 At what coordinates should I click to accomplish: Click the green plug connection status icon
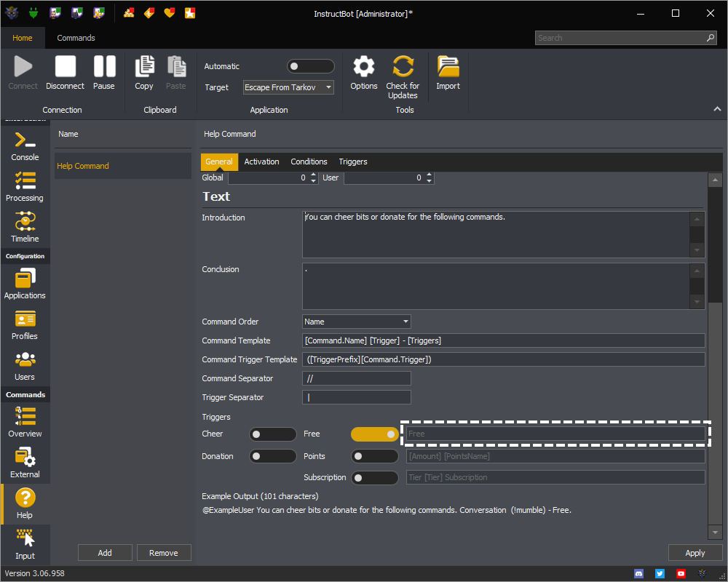[33, 13]
